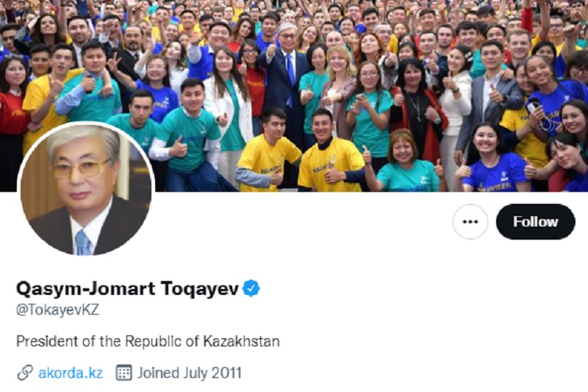Click the word 'Kazakhstan' in the bio

point(242,341)
